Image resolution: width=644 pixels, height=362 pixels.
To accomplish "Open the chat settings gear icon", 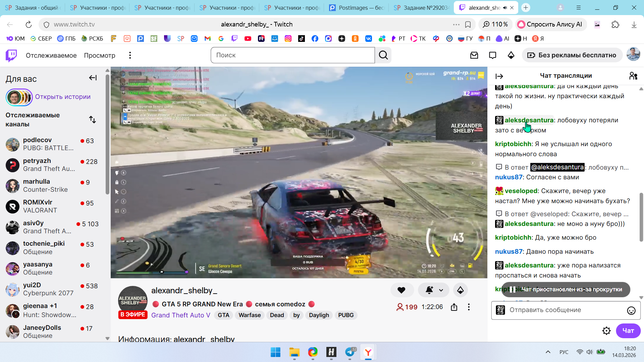I will tap(606, 331).
